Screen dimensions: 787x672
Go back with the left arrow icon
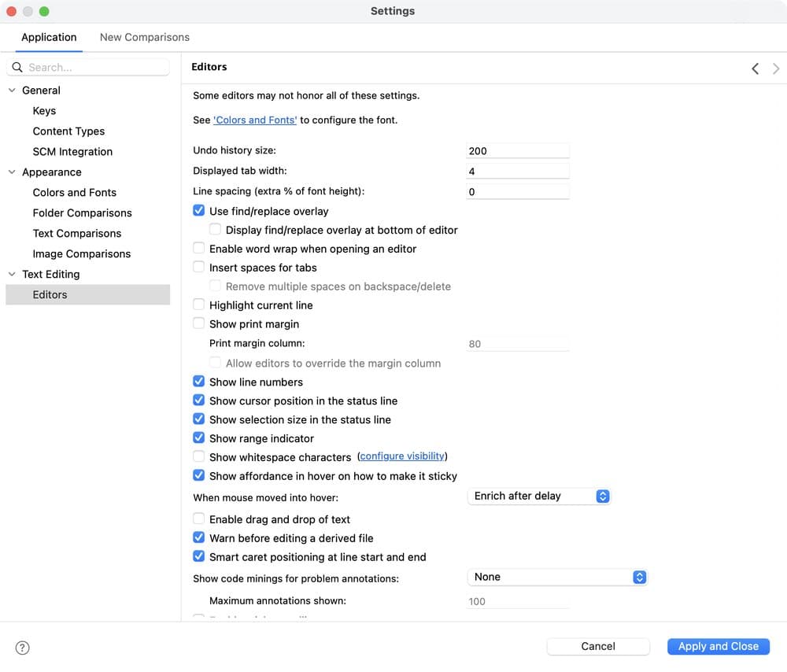coord(755,68)
